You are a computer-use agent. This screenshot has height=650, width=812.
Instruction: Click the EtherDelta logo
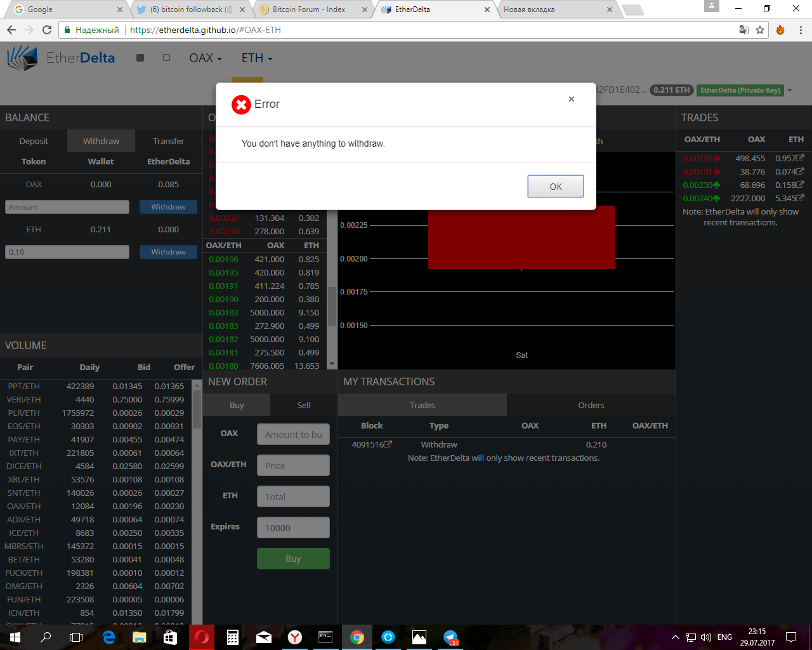[x=61, y=58]
